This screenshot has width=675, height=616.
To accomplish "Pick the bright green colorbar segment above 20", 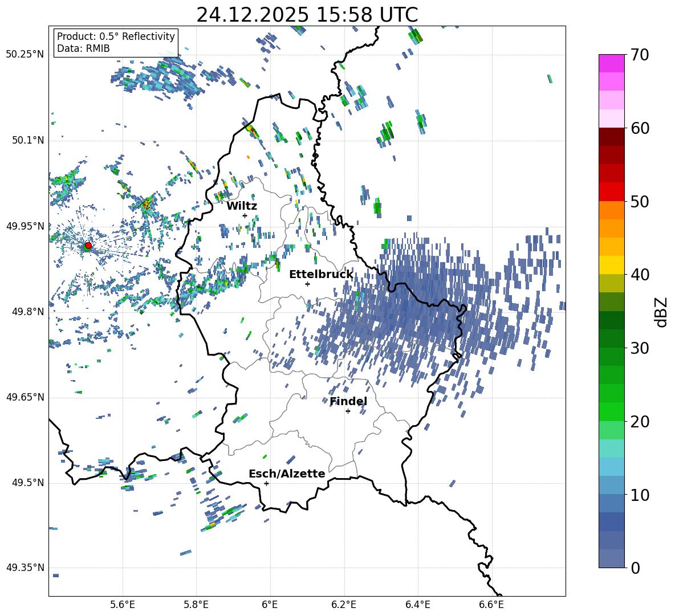I will click(x=611, y=411).
